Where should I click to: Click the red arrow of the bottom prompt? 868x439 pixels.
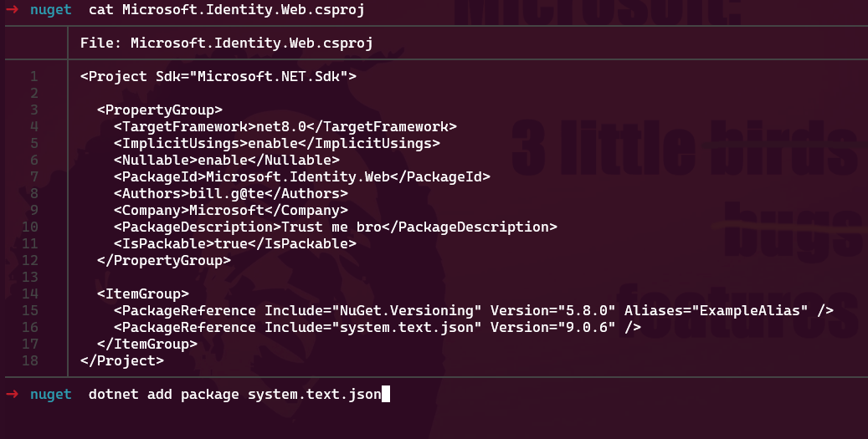12,394
